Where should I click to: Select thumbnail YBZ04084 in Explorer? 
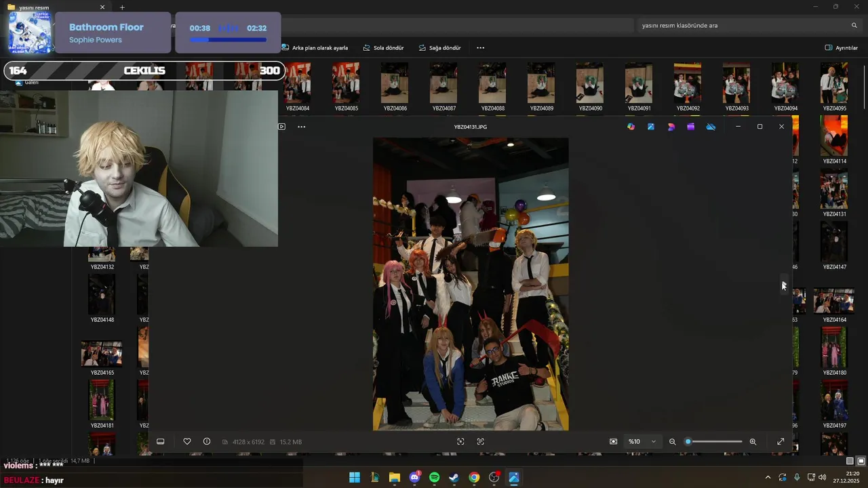pos(298,87)
